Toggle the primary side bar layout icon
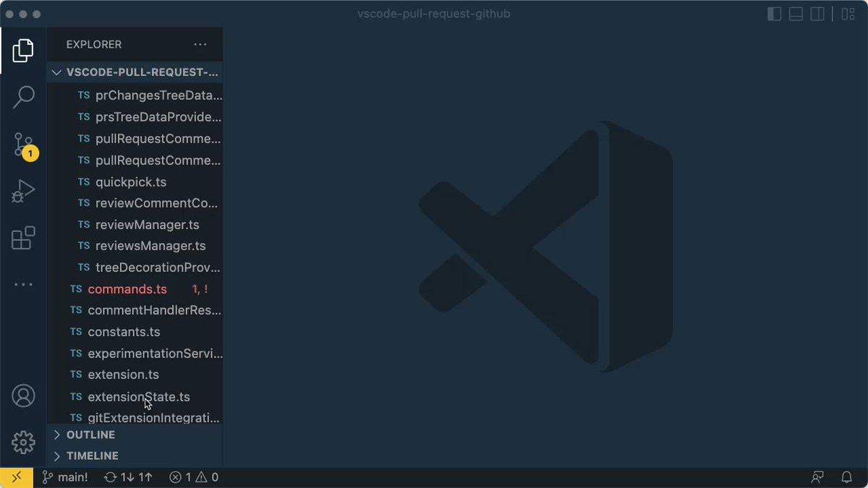This screenshot has width=868, height=488. pos(774,14)
